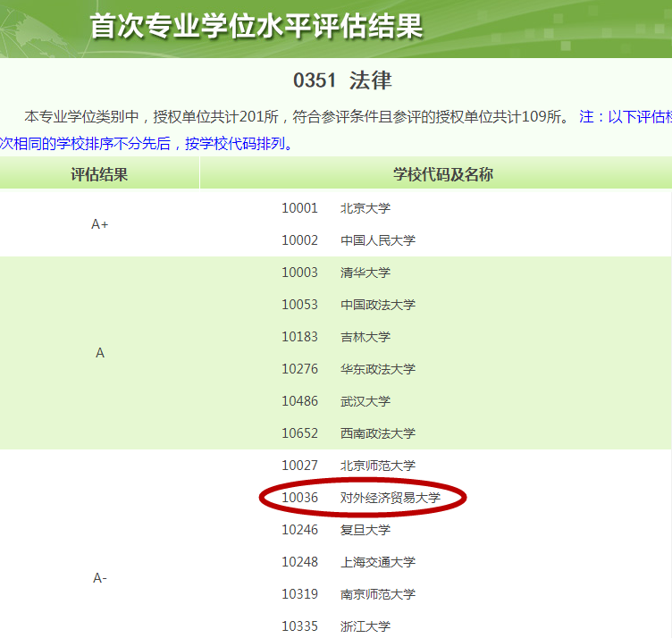Click school code 10036
Screen dimensions: 672x638
click(x=299, y=498)
